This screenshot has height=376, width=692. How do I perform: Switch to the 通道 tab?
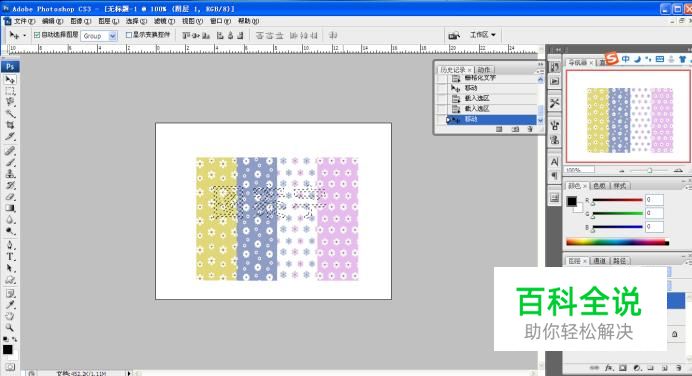599,261
